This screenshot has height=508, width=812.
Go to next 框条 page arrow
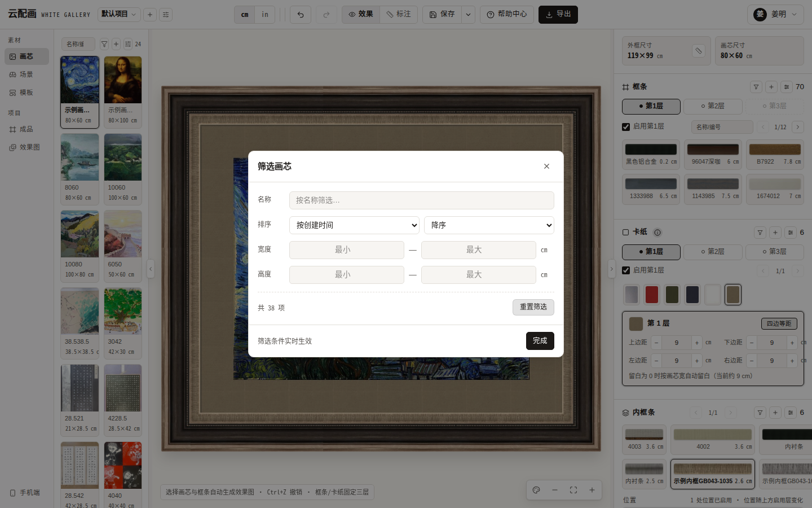coord(797,128)
